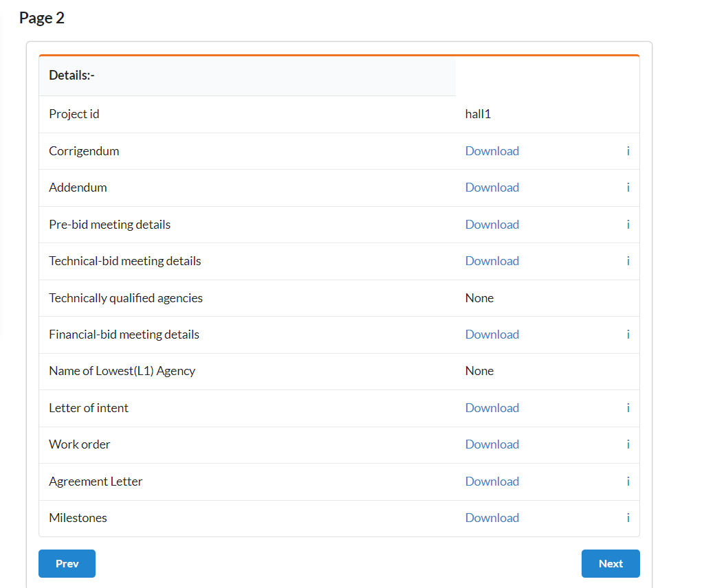Download the Corrigendum document
The height and width of the screenshot is (588, 715).
(x=492, y=151)
